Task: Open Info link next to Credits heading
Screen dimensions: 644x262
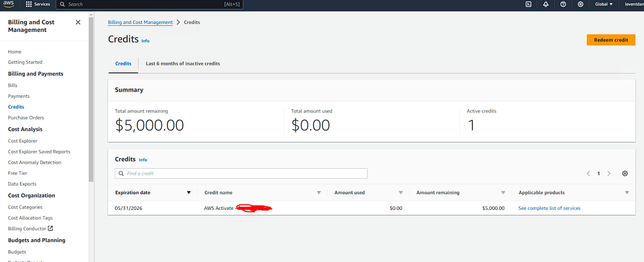Action: pyautogui.click(x=145, y=41)
